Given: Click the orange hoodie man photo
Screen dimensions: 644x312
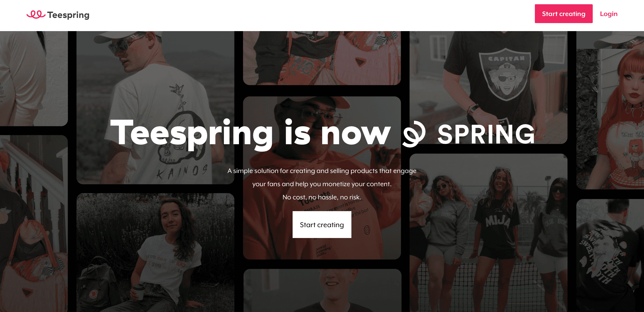Looking at the screenshot, I should [322, 178].
